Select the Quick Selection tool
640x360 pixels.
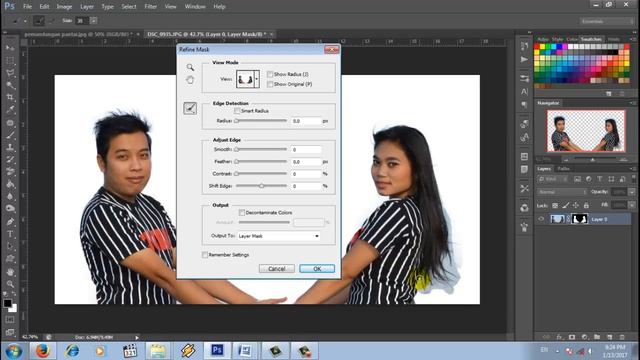click(x=10, y=85)
